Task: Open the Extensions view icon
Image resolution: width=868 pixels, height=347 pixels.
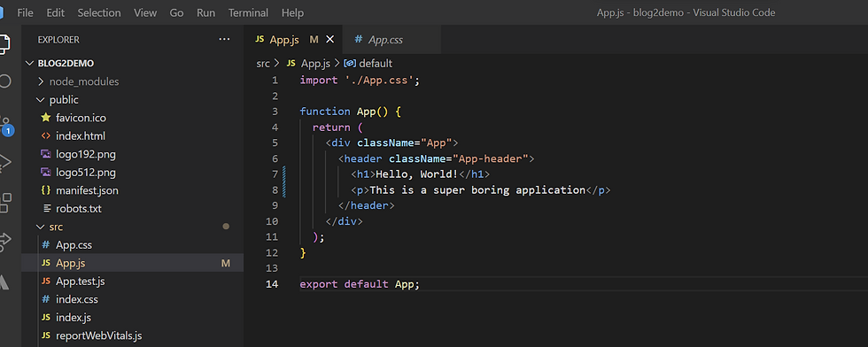Action: tap(4, 202)
